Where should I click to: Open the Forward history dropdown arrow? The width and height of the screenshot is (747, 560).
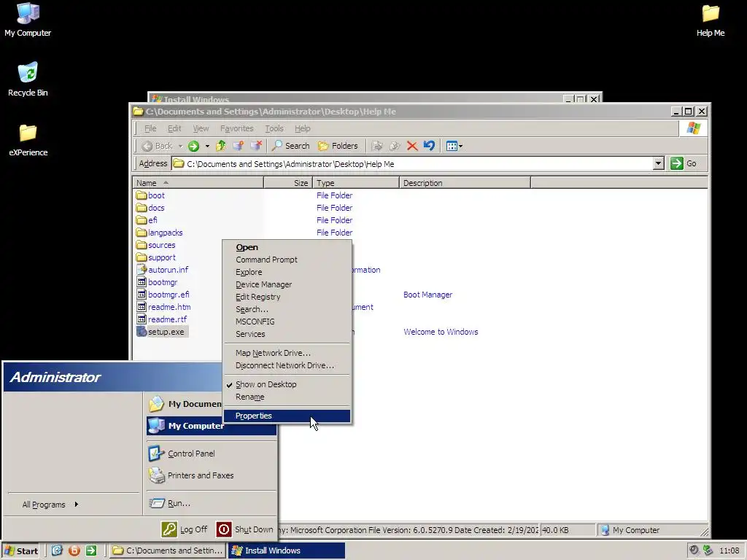[207, 146]
